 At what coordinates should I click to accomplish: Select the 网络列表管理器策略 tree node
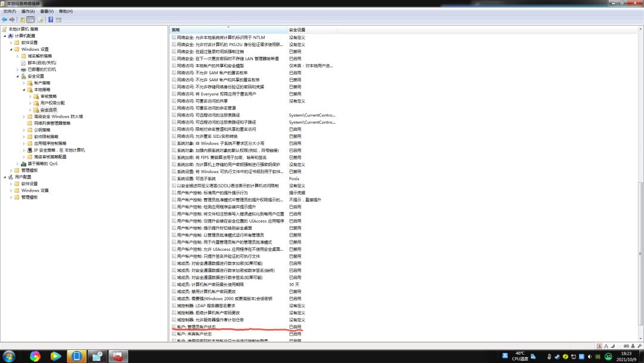point(52,124)
